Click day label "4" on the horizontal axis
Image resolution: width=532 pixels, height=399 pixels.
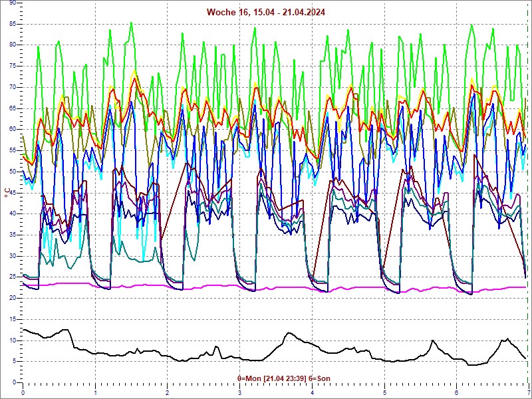click(312, 393)
